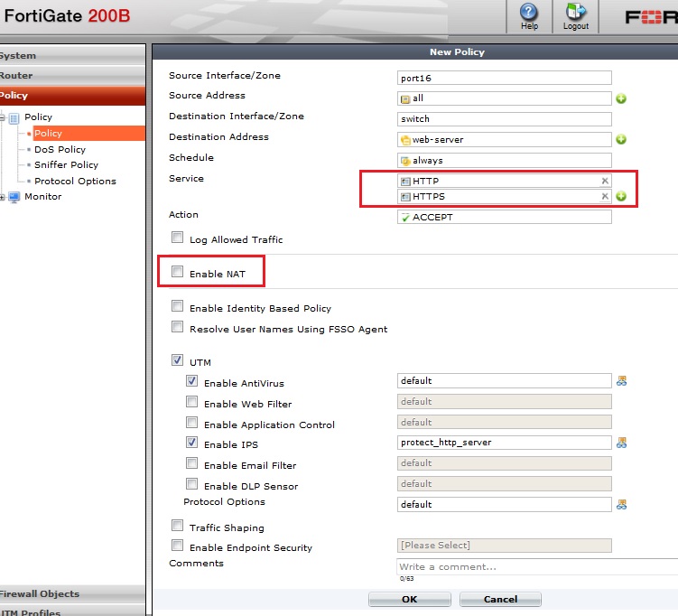The image size is (678, 616).
Task: Open Destination Interface/Zone switch dropdown
Action: point(504,119)
